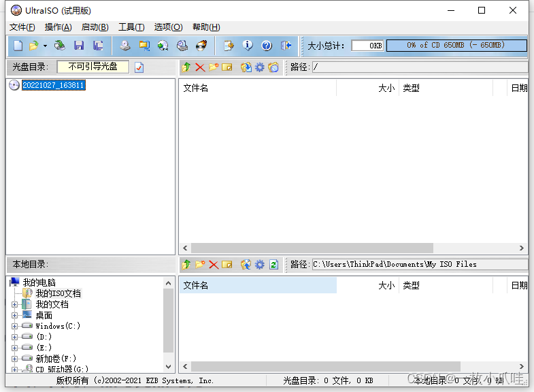Click the add-files icon in local toolbar

(x=246, y=264)
